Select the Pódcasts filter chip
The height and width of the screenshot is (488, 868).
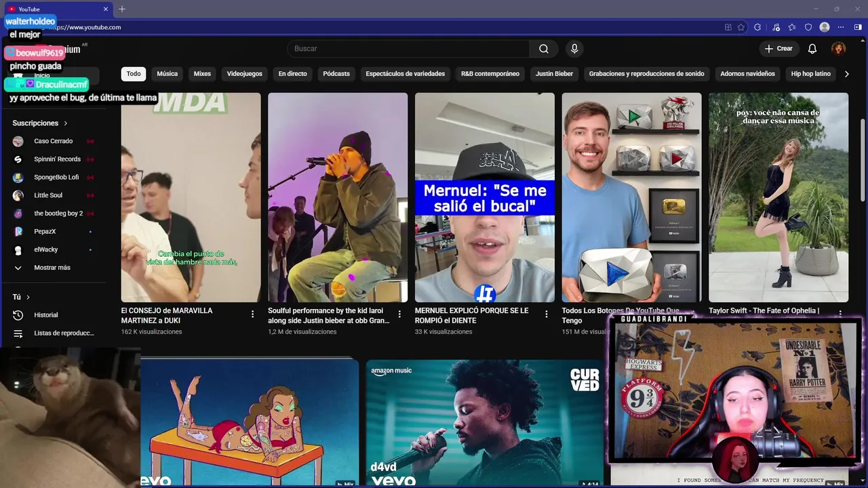pyautogui.click(x=336, y=74)
